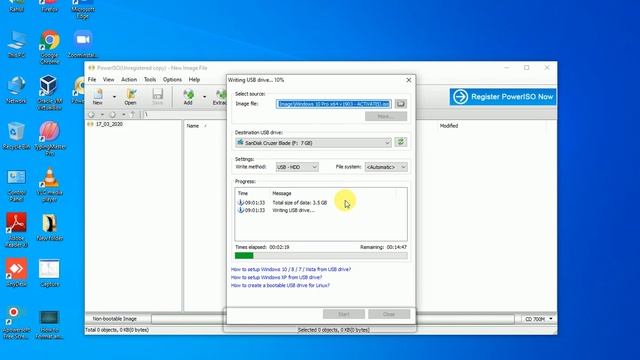This screenshot has width=640, height=360.
Task: Open the back history dropdown arrow
Action: 102,115
